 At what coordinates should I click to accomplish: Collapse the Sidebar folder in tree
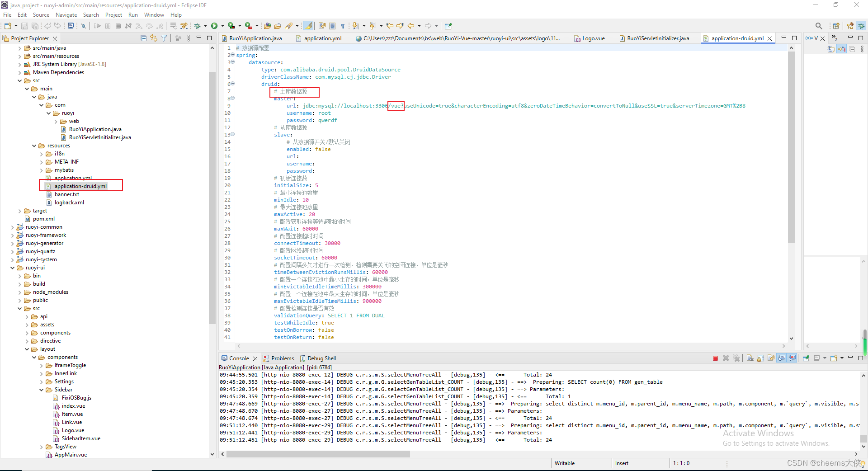(41, 390)
